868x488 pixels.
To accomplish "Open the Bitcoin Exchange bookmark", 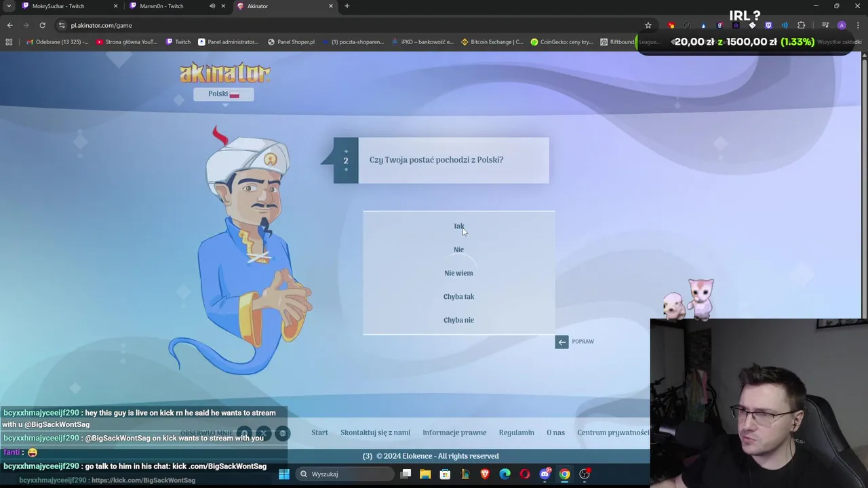I will point(492,42).
